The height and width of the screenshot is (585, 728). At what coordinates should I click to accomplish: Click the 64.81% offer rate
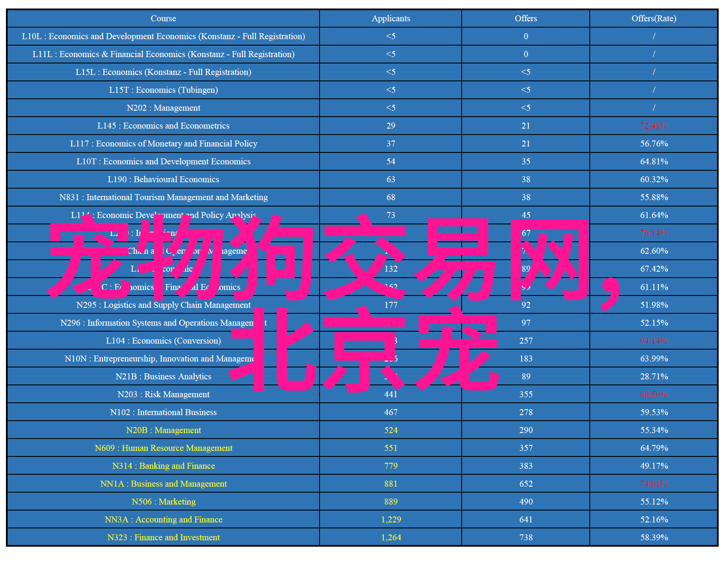click(x=654, y=161)
